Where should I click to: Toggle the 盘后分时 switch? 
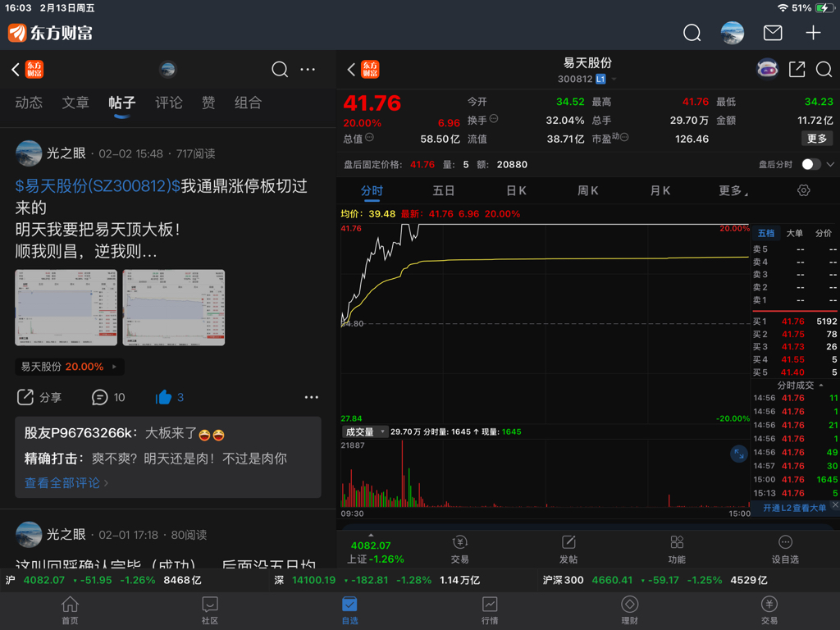[811, 164]
